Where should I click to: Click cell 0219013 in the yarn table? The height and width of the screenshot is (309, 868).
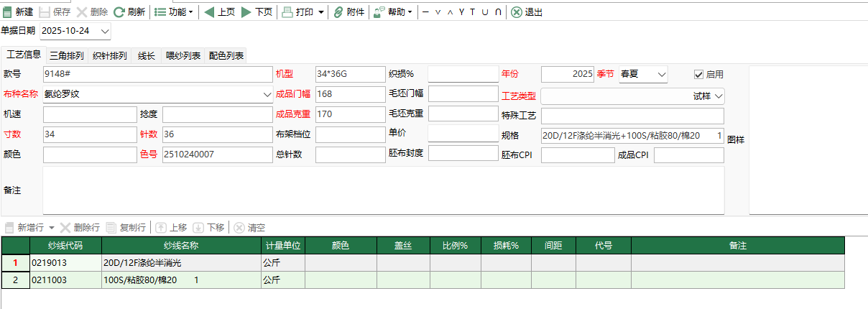66,263
